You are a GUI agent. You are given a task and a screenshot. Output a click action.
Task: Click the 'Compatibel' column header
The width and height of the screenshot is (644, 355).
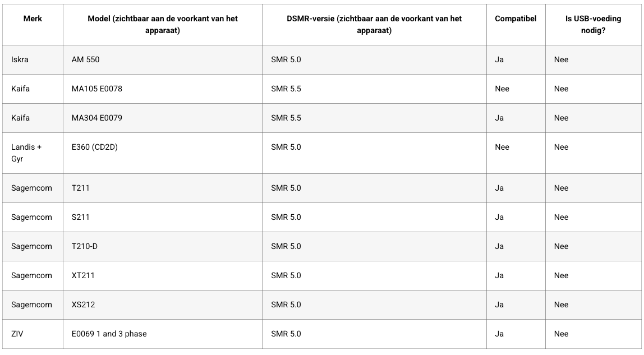pyautogui.click(x=515, y=19)
